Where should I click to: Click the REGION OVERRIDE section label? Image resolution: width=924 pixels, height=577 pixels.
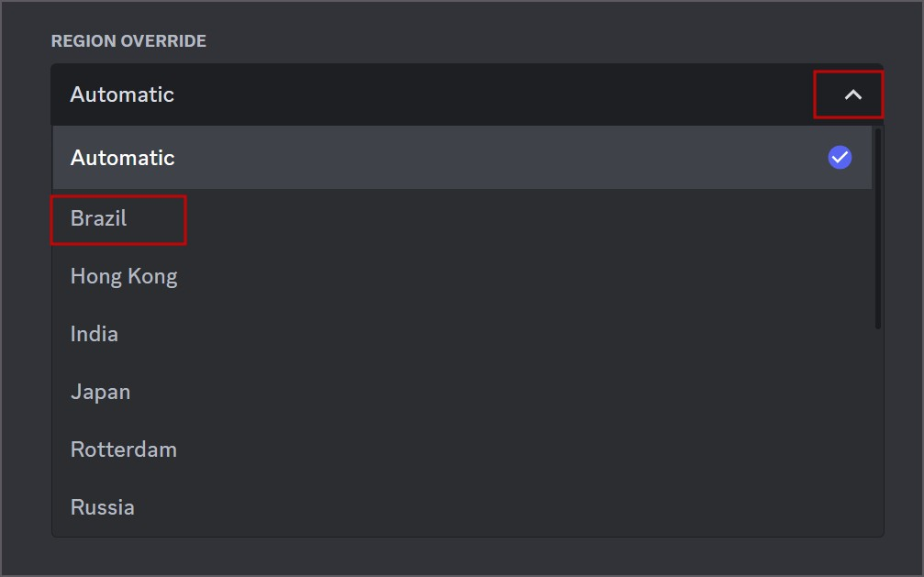(130, 40)
